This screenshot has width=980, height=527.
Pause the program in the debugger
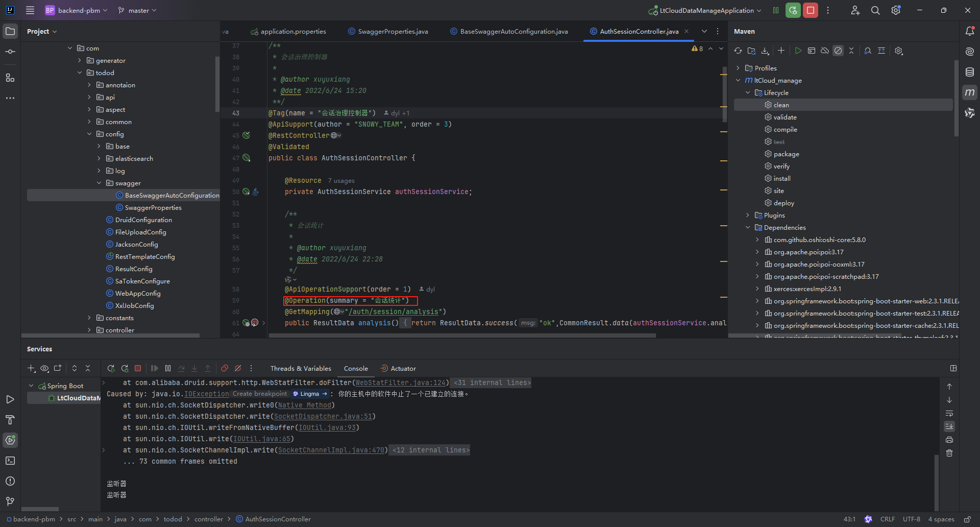pos(168,368)
